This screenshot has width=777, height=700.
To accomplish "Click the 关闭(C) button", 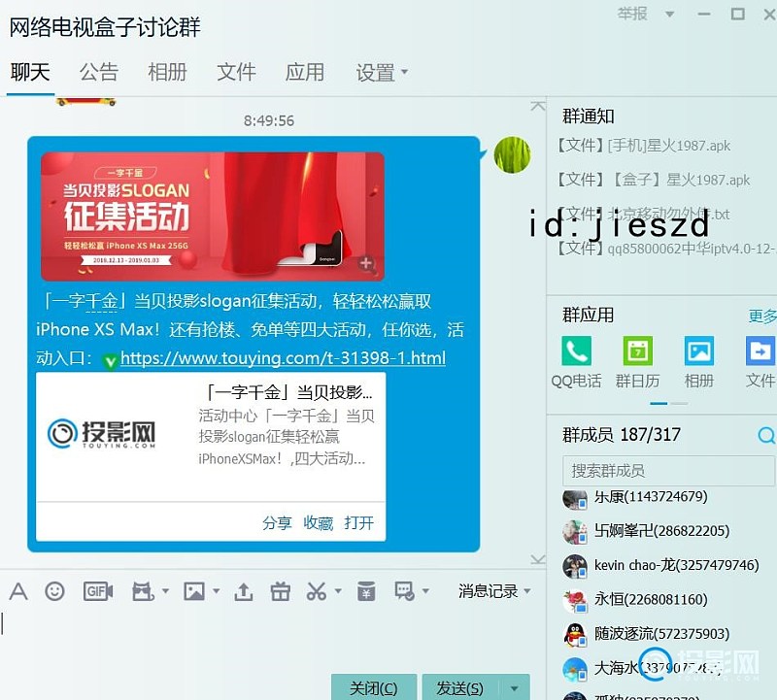I will click(x=374, y=687).
